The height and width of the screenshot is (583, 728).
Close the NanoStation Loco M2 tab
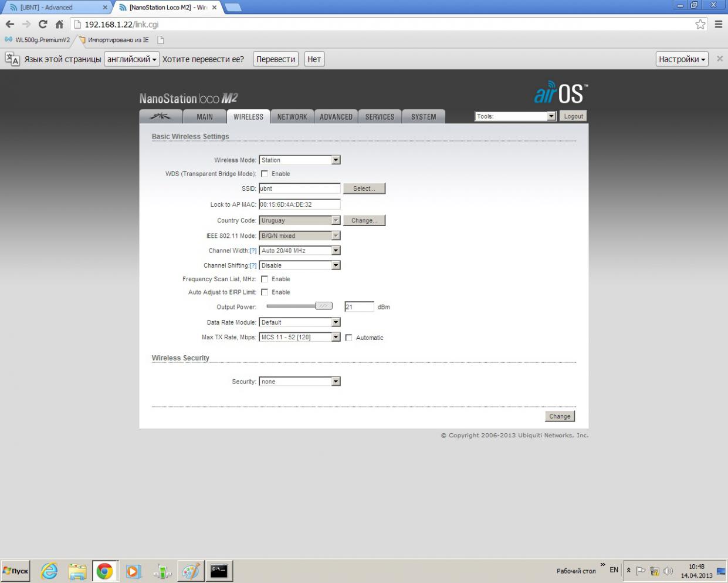click(x=214, y=8)
